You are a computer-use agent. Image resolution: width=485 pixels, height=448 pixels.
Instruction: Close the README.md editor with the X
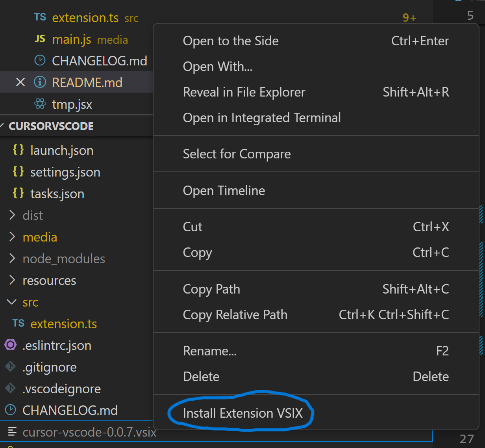20,82
